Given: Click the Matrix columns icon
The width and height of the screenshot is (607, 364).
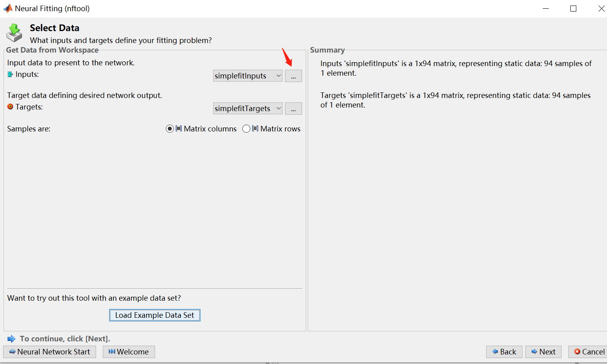Looking at the screenshot, I should pyautogui.click(x=179, y=129).
